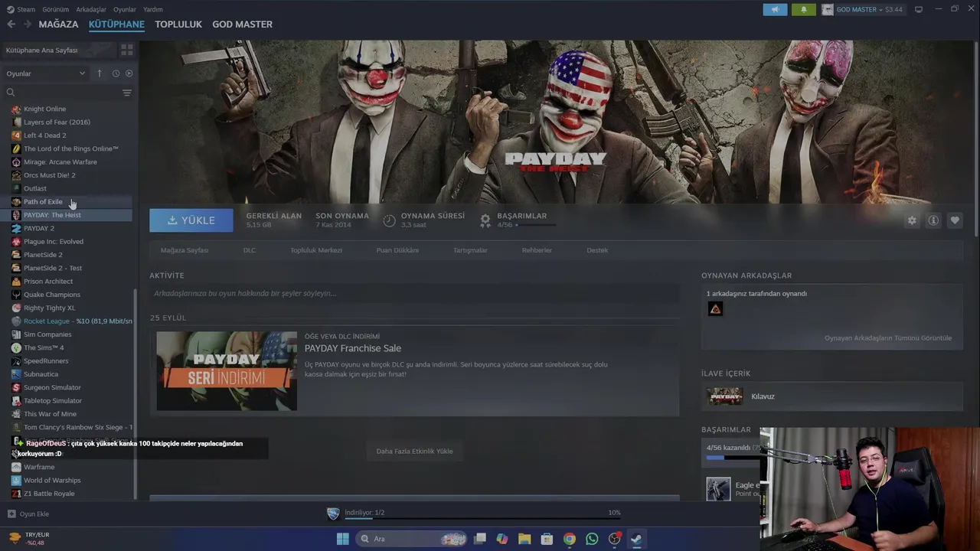Click the Rocket League download icon at bottom
This screenshot has width=980, height=551.
tap(333, 514)
